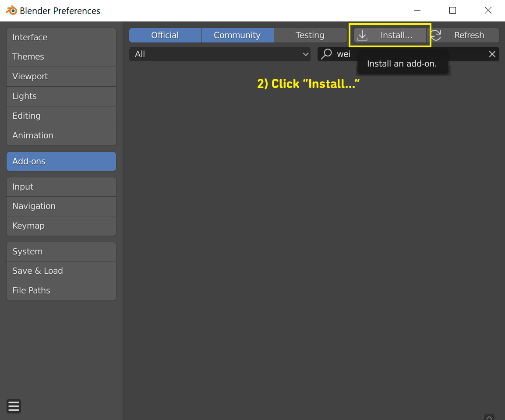The height and width of the screenshot is (420, 505).
Task: Toggle the Community add-ons filter
Action: click(x=237, y=35)
